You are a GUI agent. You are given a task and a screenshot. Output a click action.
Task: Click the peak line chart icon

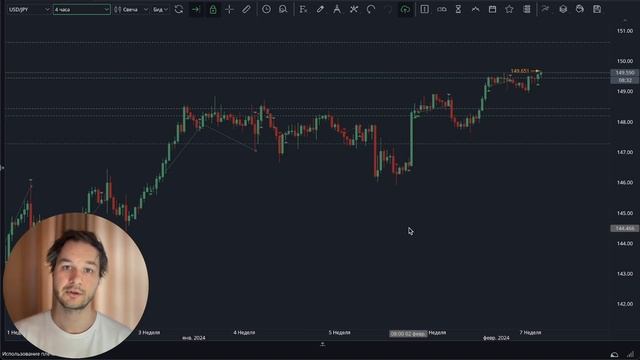pyautogui.click(x=476, y=9)
